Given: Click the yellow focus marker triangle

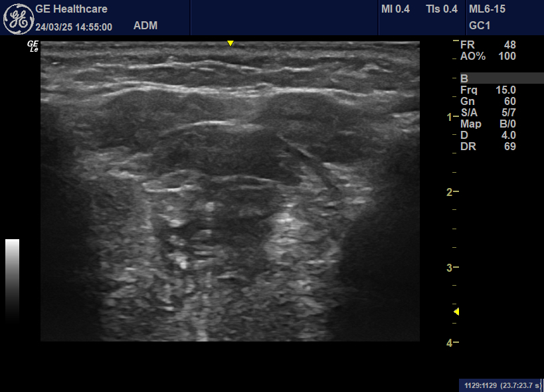Looking at the screenshot, I should click(x=456, y=310).
